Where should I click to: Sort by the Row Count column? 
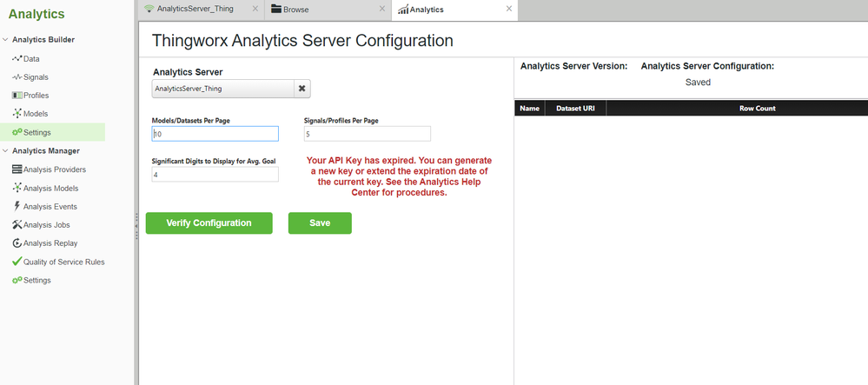coord(737,109)
